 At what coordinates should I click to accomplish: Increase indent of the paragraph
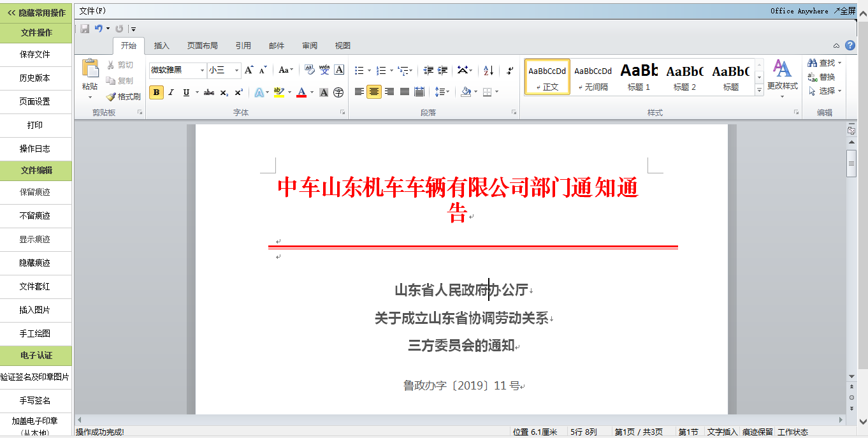[x=443, y=70]
